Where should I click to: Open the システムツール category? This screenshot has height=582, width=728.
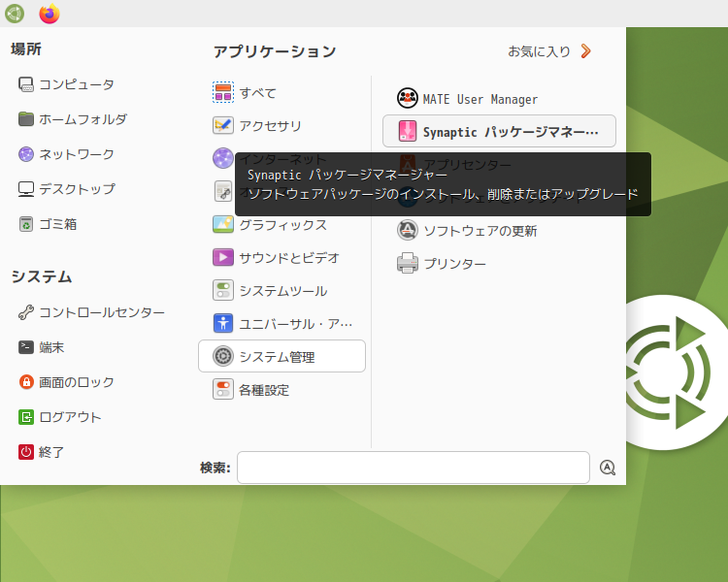[x=283, y=291]
